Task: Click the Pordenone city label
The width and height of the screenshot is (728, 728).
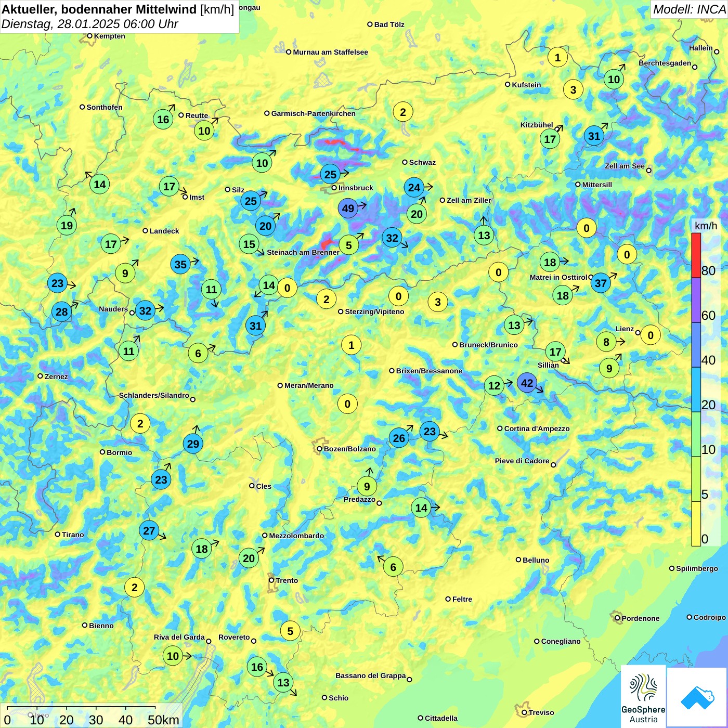Action: (641, 618)
